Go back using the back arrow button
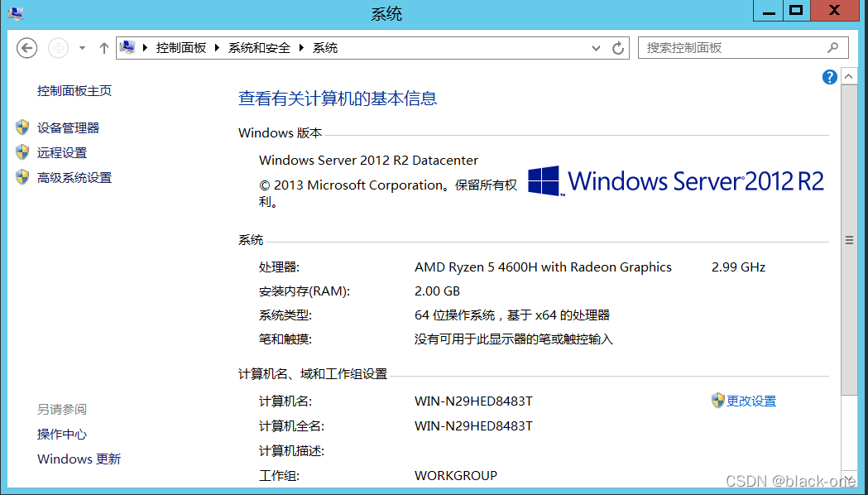Image resolution: width=868 pixels, height=495 pixels. pos(26,48)
